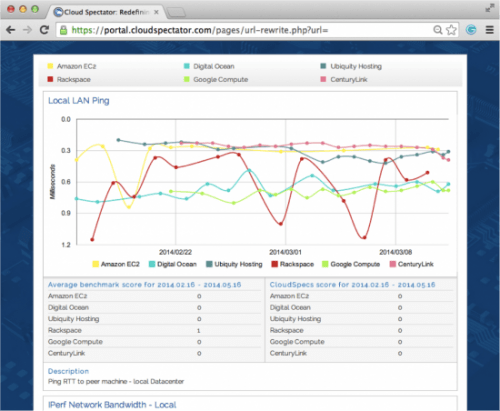This screenshot has width=500, height=411.
Task: Click the Description heading
Action: 68,371
